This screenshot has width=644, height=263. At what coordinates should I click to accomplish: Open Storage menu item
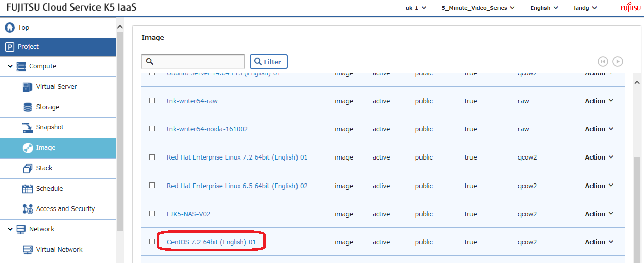point(58,107)
